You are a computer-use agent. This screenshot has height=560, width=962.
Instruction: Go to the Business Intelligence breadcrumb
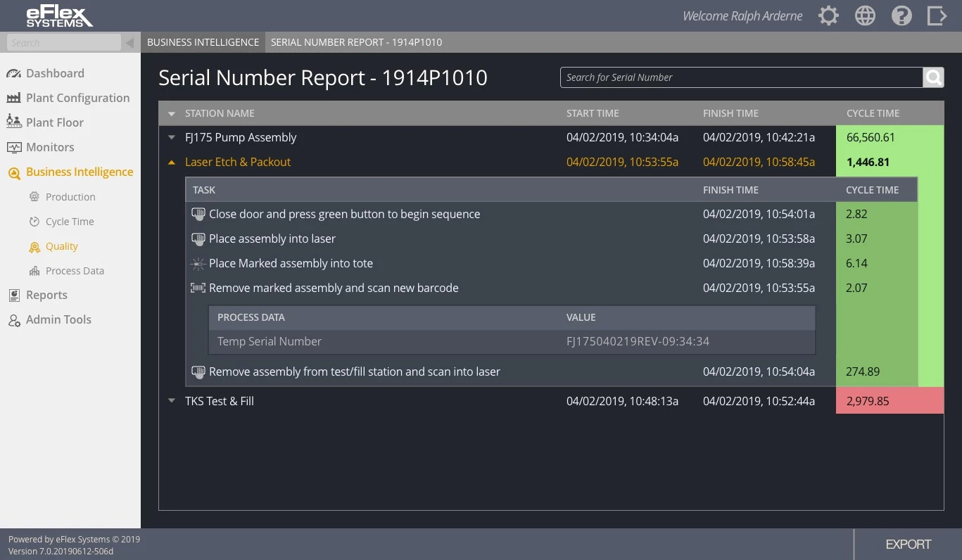pyautogui.click(x=203, y=42)
